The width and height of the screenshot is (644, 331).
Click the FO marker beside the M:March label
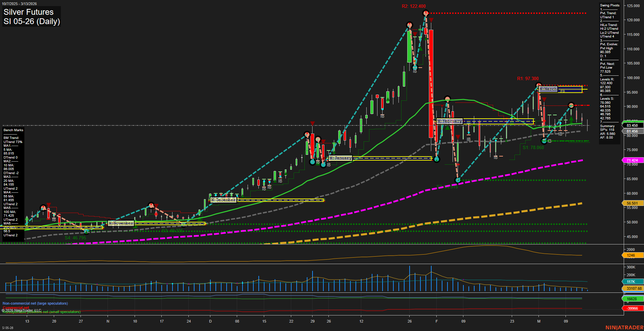coord(562,91)
